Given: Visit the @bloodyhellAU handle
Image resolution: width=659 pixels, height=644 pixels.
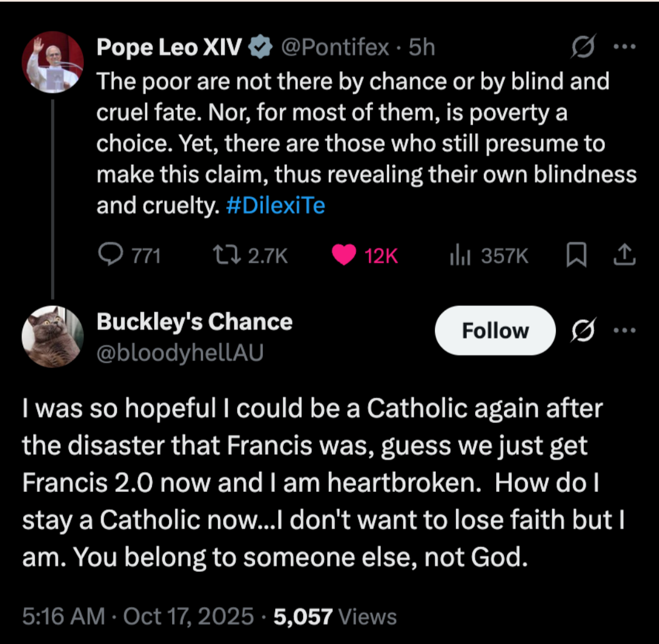Looking at the screenshot, I should click(180, 353).
